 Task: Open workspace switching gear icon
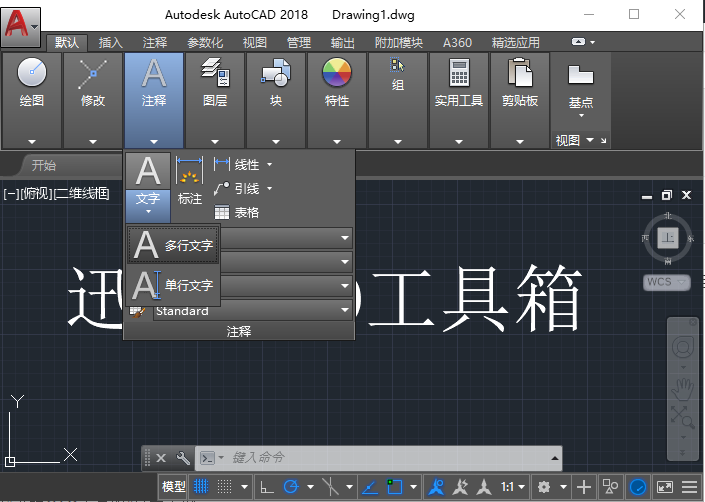click(x=544, y=487)
